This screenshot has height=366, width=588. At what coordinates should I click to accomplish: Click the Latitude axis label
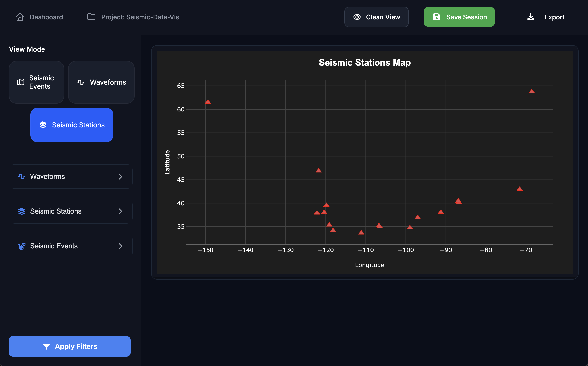click(x=168, y=162)
